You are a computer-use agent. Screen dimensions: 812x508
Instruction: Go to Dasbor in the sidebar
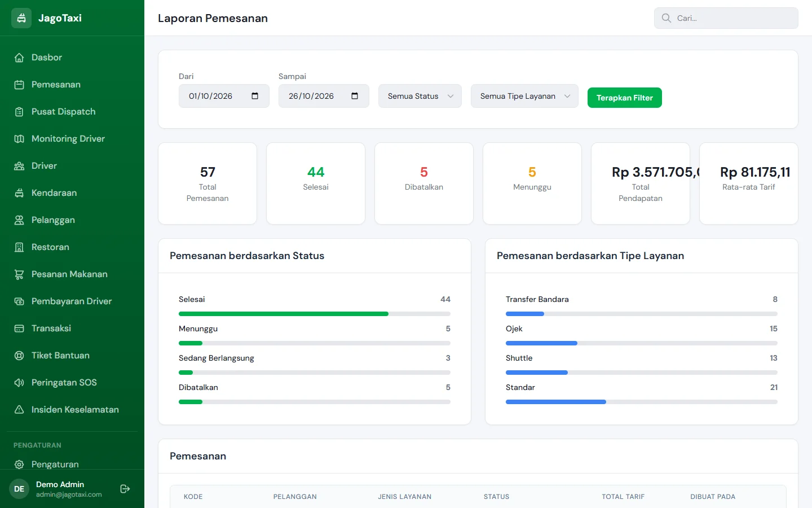pyautogui.click(x=72, y=58)
